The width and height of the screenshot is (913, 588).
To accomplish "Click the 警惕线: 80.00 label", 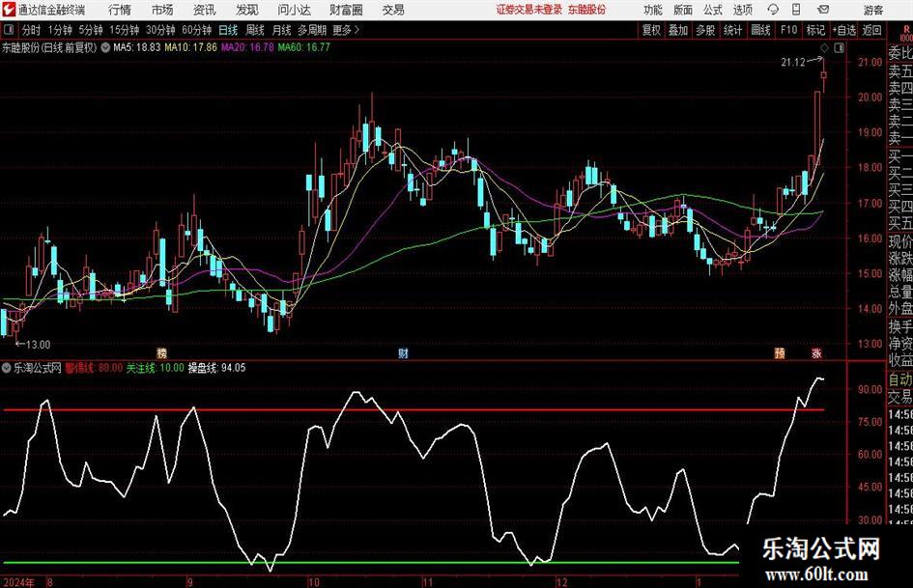I will (x=94, y=368).
